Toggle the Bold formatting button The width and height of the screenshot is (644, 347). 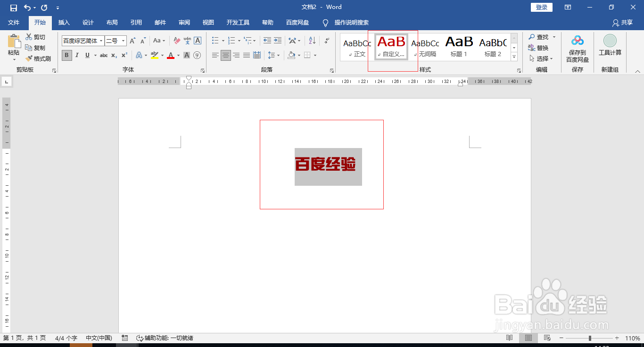pos(66,55)
